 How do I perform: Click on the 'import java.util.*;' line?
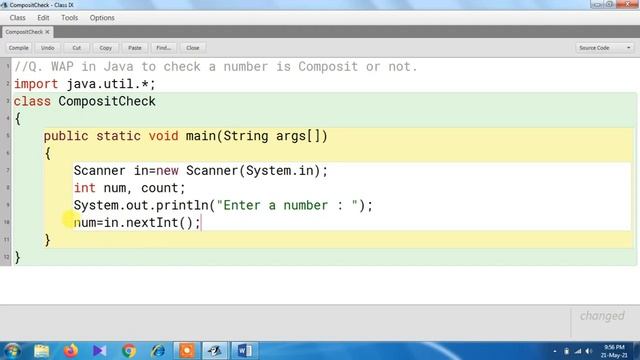[x=85, y=84]
